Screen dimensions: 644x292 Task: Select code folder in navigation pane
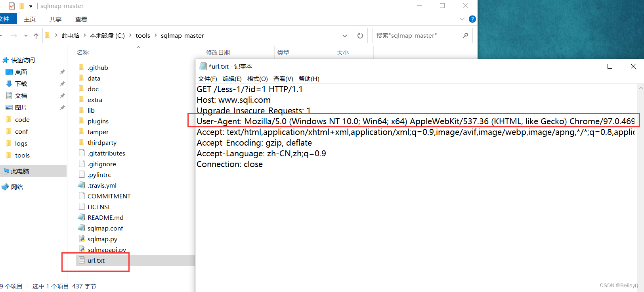pyautogui.click(x=22, y=119)
